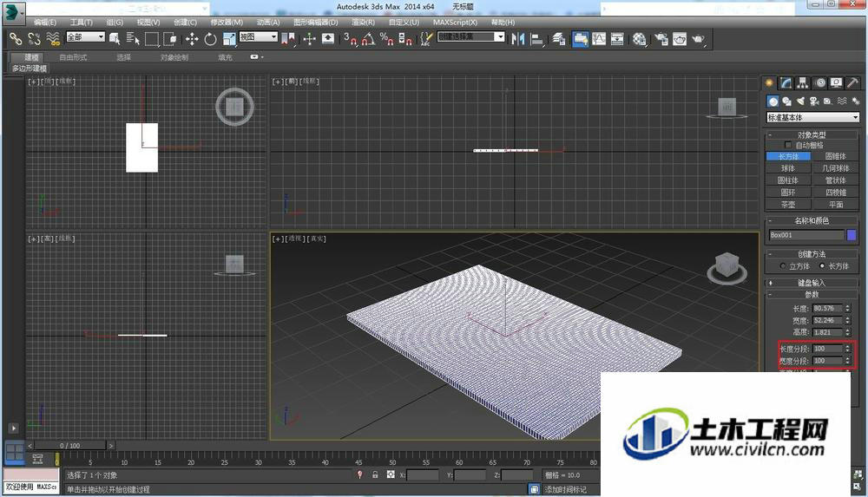Open the reference coordinate system dropdown 视图
Image resolution: width=868 pixels, height=497 pixels.
(x=258, y=36)
